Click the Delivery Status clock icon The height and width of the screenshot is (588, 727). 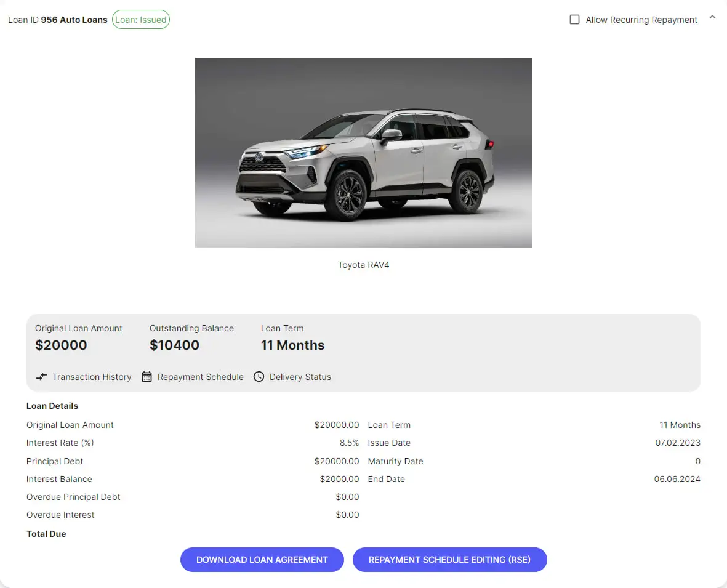click(x=259, y=377)
